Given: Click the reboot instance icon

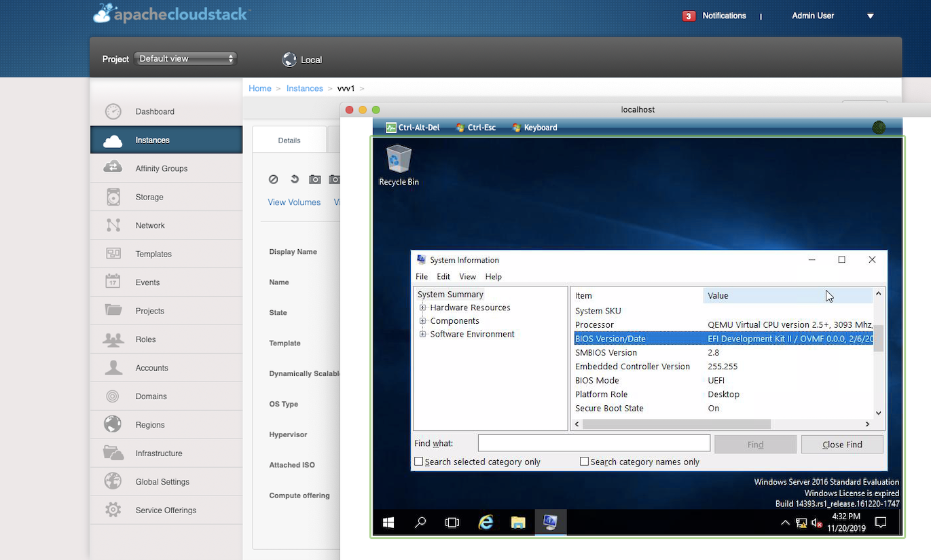Looking at the screenshot, I should click(x=294, y=179).
